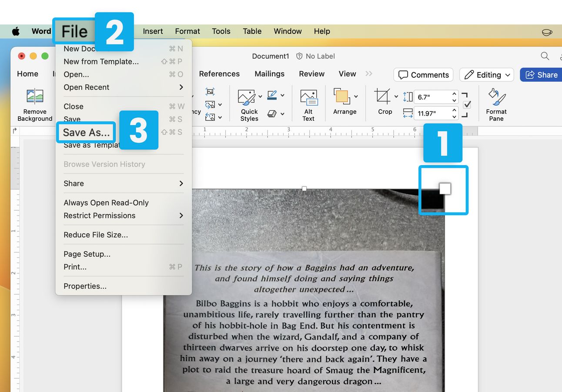Click the Comments button

point(423,75)
